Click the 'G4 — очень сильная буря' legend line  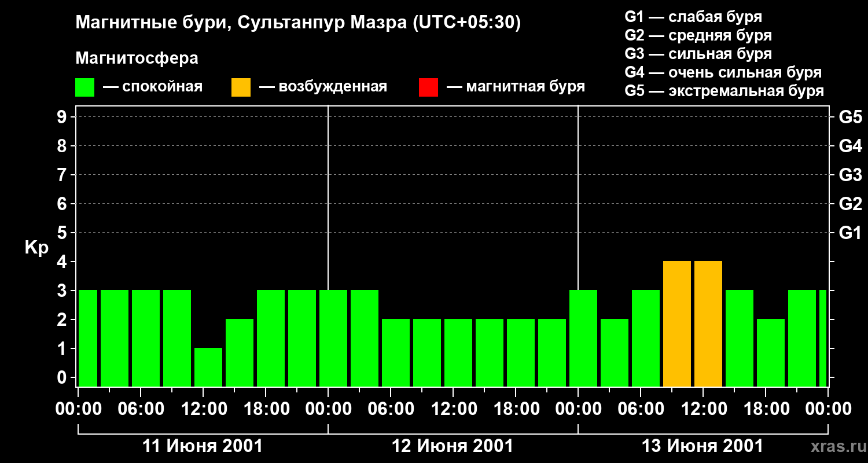[x=723, y=72]
